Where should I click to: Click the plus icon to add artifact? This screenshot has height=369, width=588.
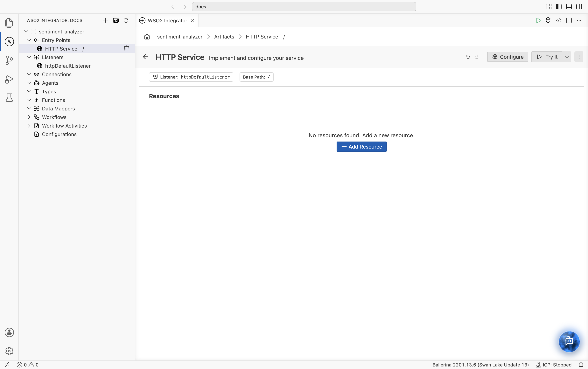point(105,20)
